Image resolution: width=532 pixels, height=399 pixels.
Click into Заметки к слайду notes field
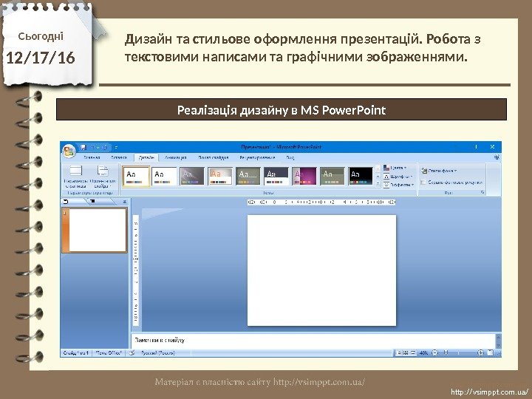click(x=314, y=341)
